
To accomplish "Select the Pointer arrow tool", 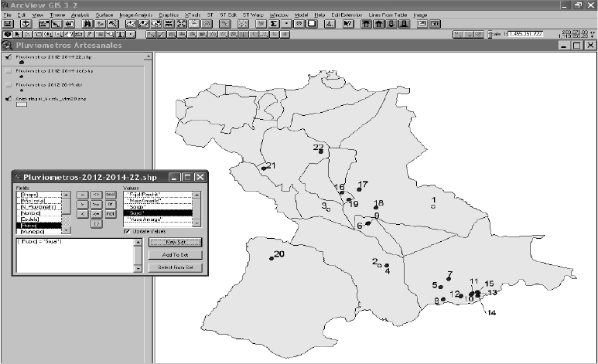I will [x=18, y=34].
